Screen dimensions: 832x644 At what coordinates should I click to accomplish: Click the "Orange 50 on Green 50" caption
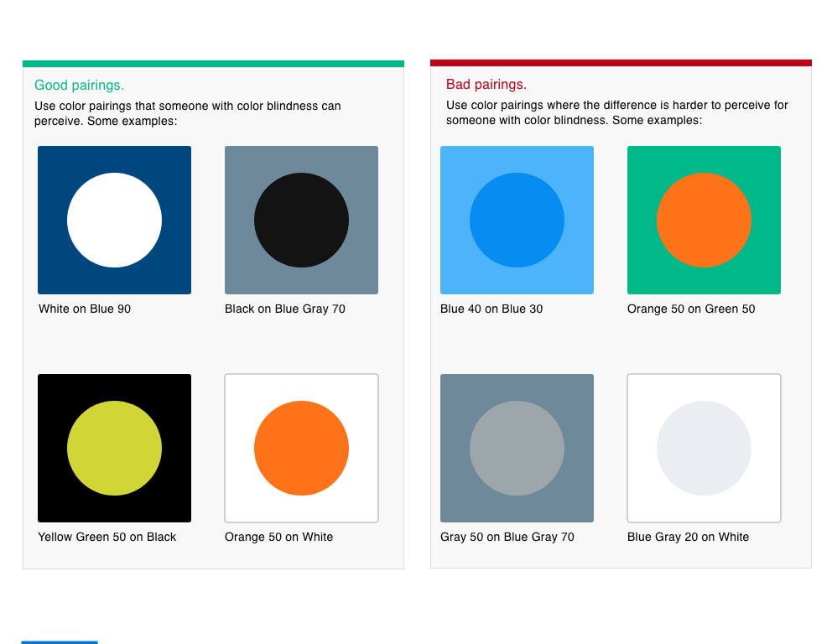pyautogui.click(x=691, y=309)
